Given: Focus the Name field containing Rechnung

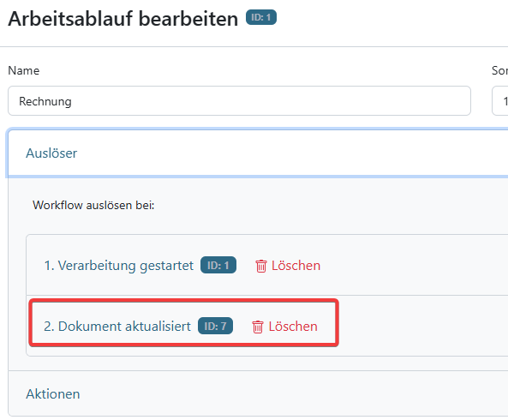Looking at the screenshot, I should pos(239,101).
